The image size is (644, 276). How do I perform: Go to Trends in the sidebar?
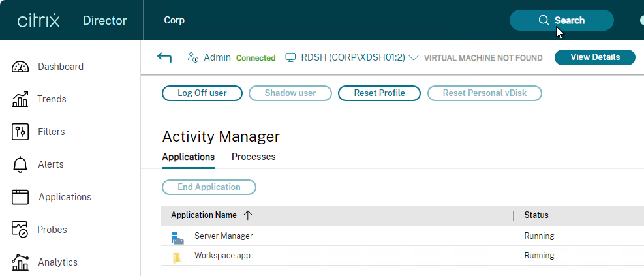pos(52,99)
